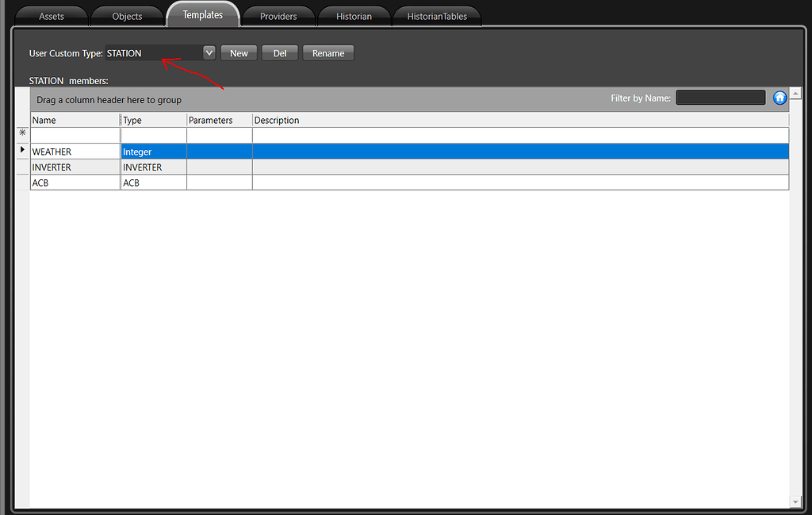Click inside the Filter by Name field
Screen dimensions: 812x515
720,97
